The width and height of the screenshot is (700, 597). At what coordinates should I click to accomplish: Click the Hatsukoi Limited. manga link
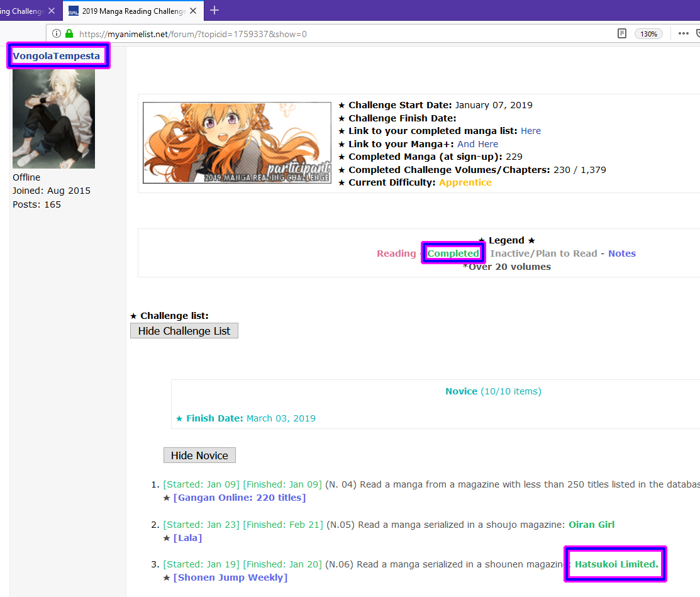pos(616,564)
